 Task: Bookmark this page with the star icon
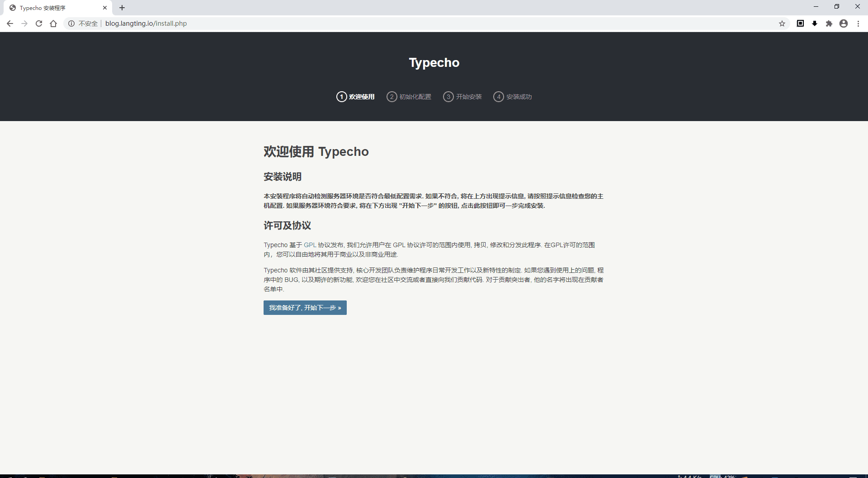(782, 23)
